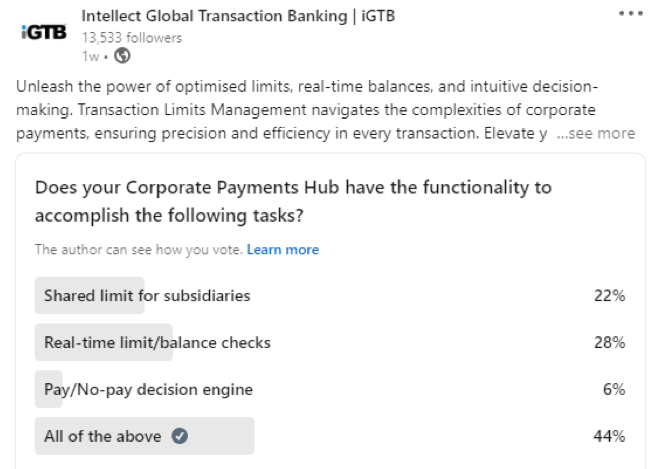Click the Corporate Payments Hub poll question

coord(293,201)
